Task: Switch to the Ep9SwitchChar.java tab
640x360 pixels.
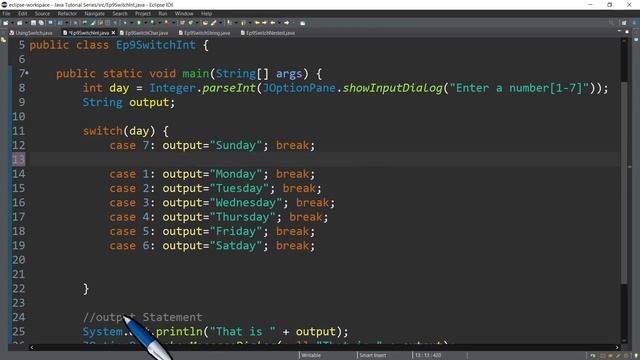Action: (x=144, y=33)
